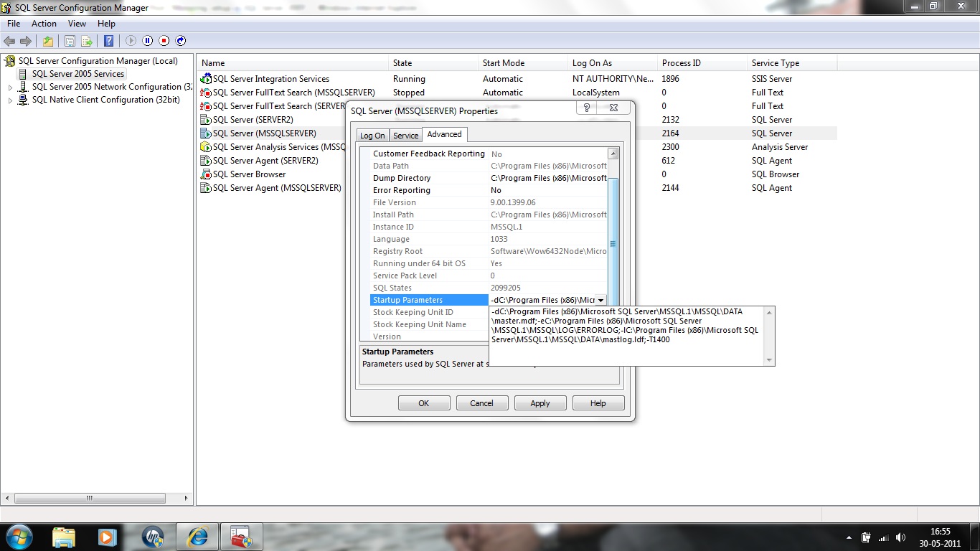The width and height of the screenshot is (980, 551).
Task: Open the Startup Parameters value dropdown
Action: pos(599,299)
